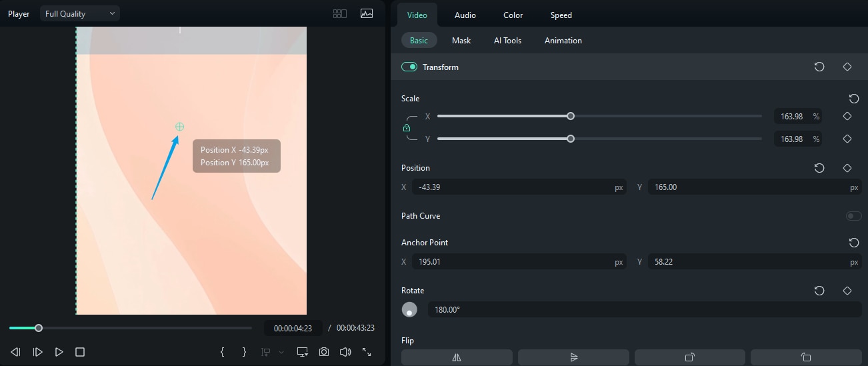Reset the Anchor Point values
Image resolution: width=868 pixels, height=366 pixels.
[x=854, y=243]
